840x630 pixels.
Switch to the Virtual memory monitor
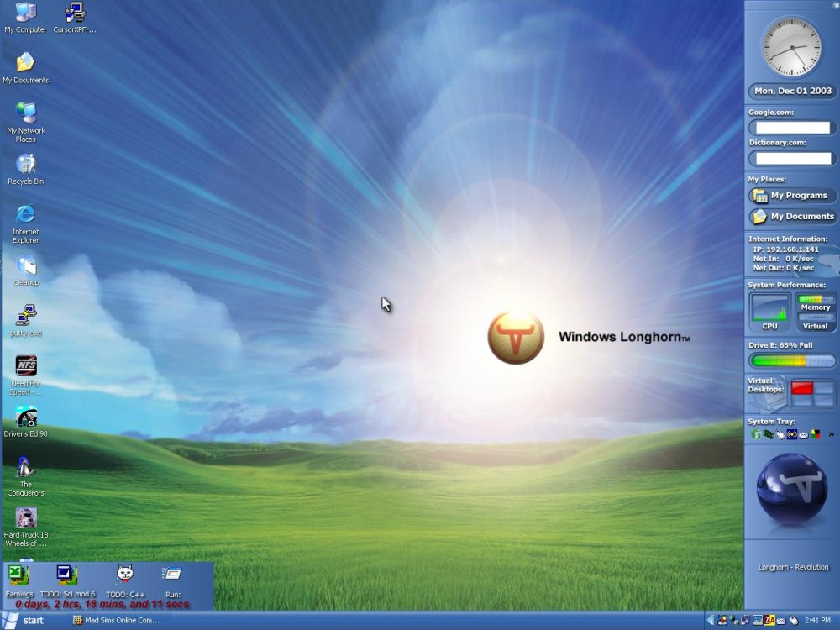[815, 326]
